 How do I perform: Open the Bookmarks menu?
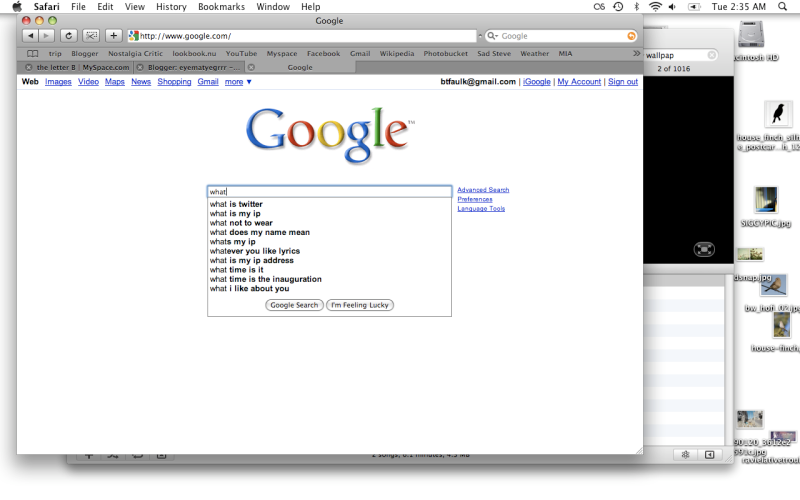(x=221, y=7)
